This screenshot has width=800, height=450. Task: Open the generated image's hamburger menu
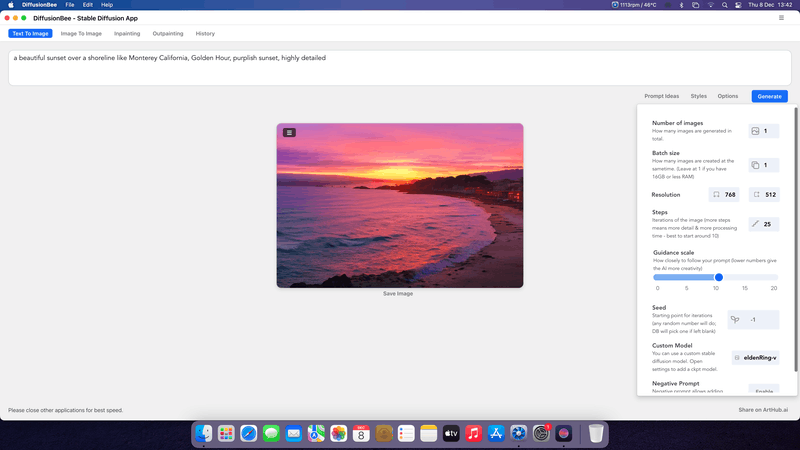(x=289, y=133)
